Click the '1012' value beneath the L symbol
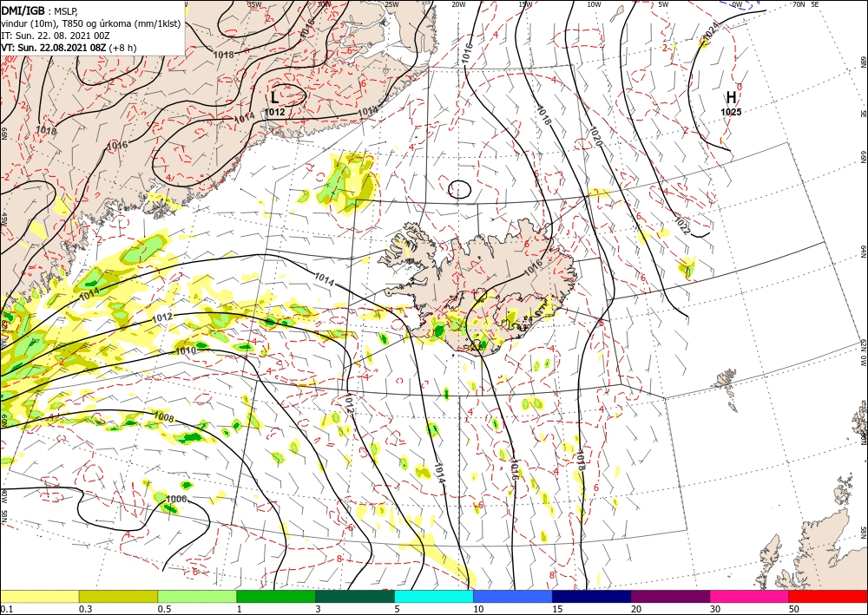Image resolution: width=868 pixels, height=615 pixels. click(x=274, y=112)
